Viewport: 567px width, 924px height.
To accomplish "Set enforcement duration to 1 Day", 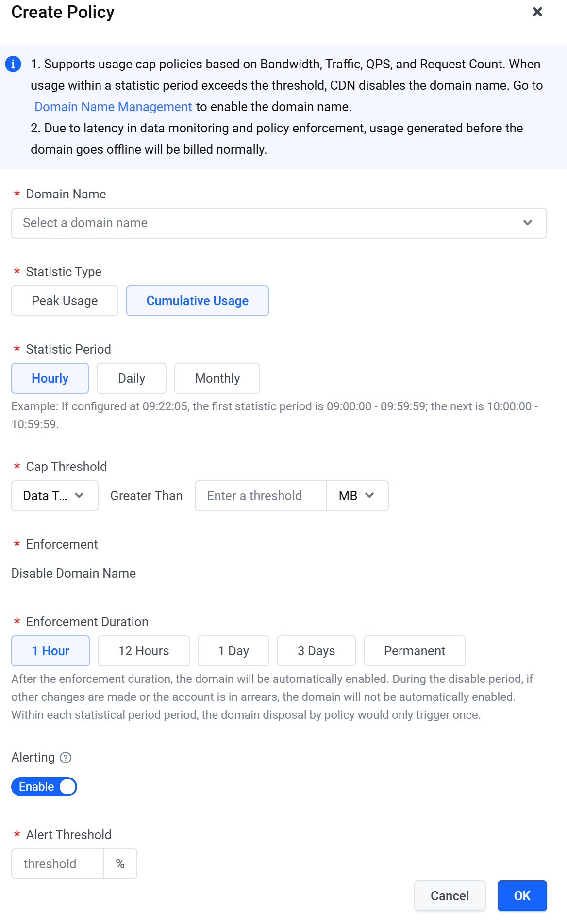I will (233, 651).
